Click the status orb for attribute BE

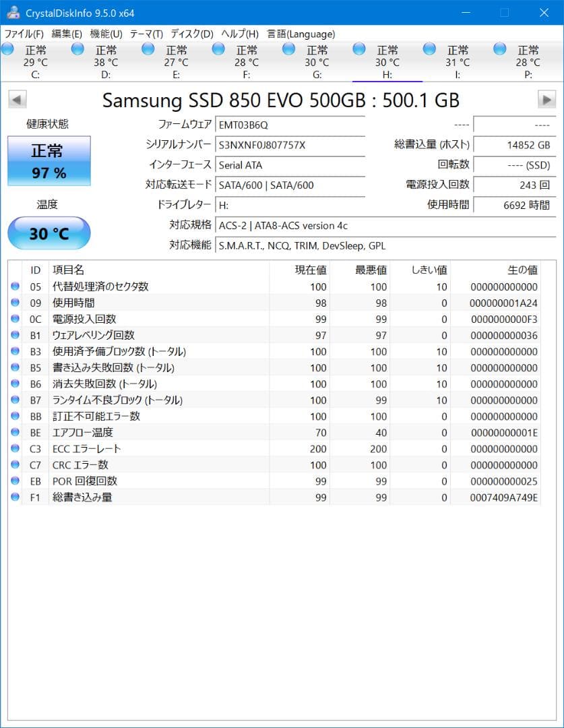click(15, 432)
